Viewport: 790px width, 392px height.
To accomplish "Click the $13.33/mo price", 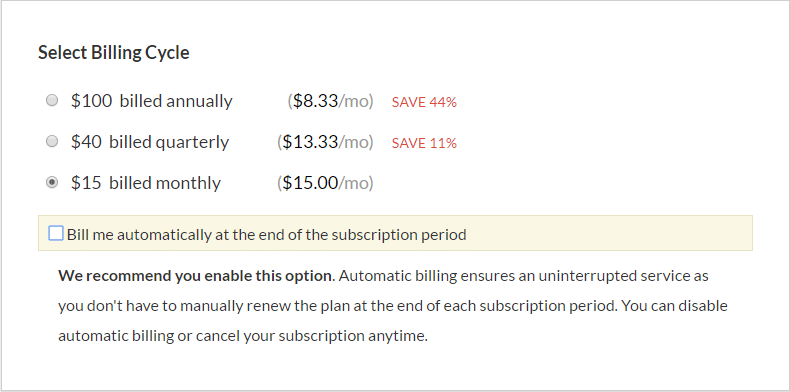I will pos(325,142).
